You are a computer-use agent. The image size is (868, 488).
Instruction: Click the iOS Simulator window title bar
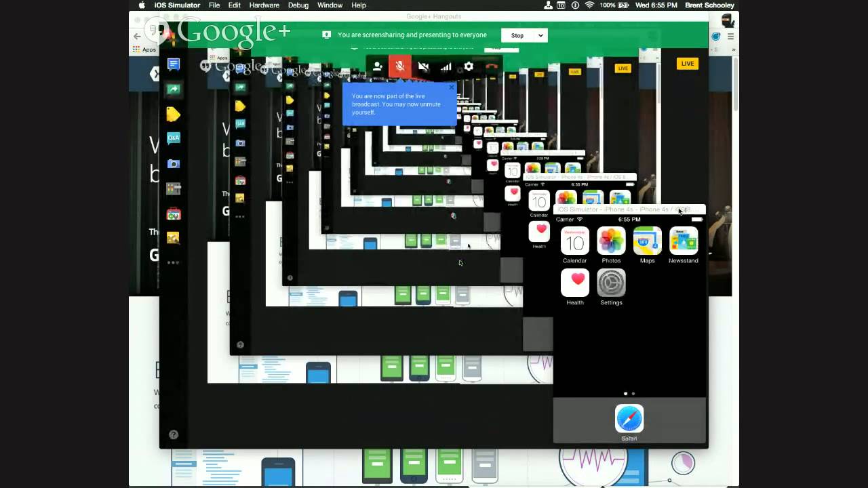tap(630, 209)
